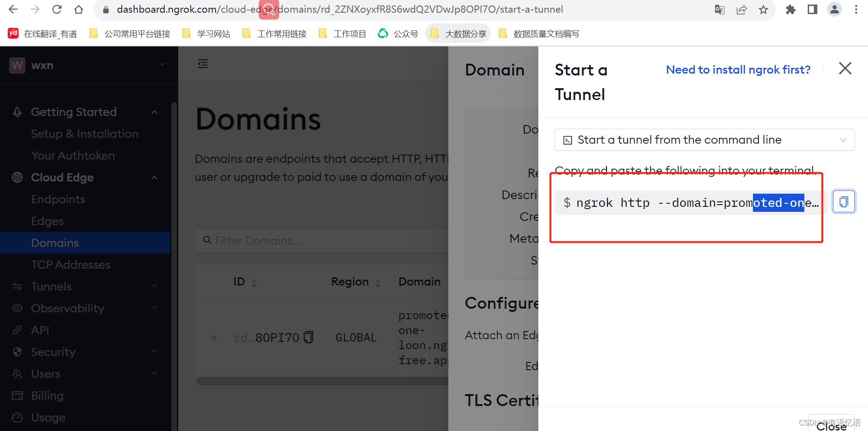The width and height of the screenshot is (868, 431).
Task: Open API in the sidebar
Action: pyautogui.click(x=40, y=330)
